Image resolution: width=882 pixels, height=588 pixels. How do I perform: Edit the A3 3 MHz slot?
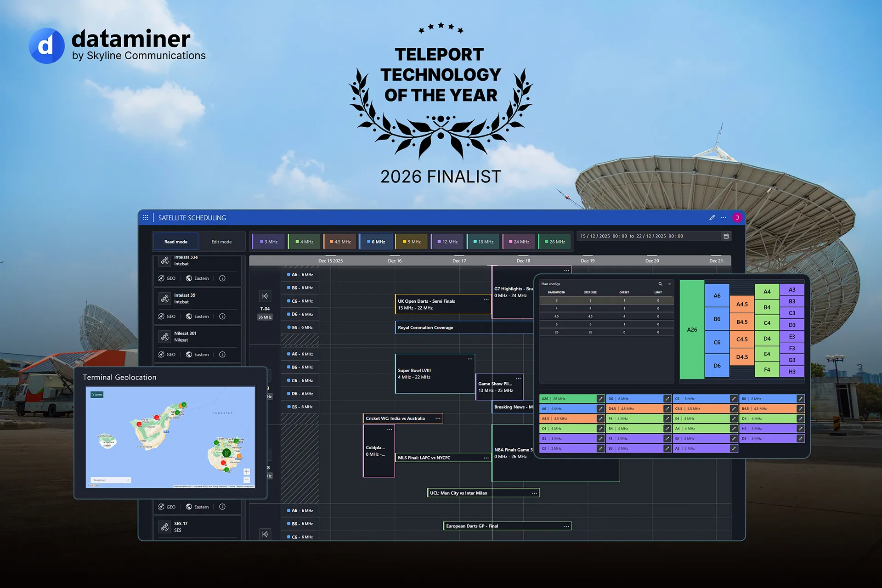[734, 448]
